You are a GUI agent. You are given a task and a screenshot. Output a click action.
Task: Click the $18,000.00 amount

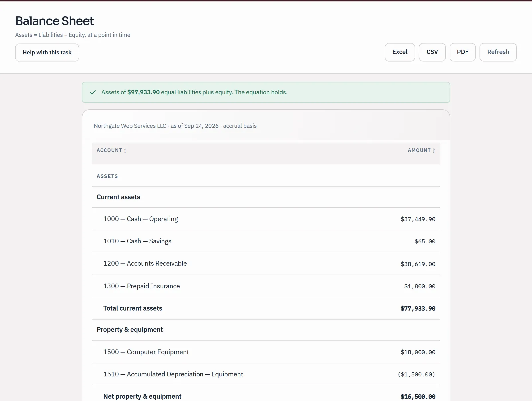(418, 352)
